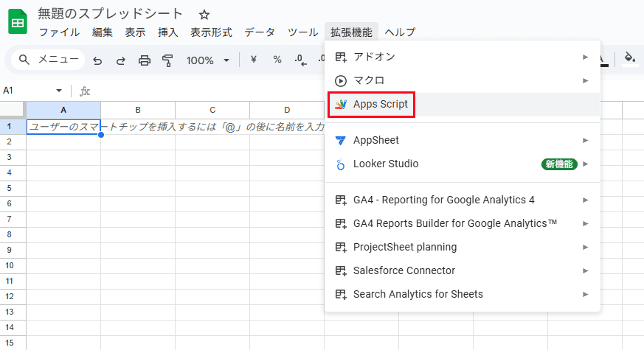Open the ファイル menu
Viewport: 644px width, 350px height.
59,32
